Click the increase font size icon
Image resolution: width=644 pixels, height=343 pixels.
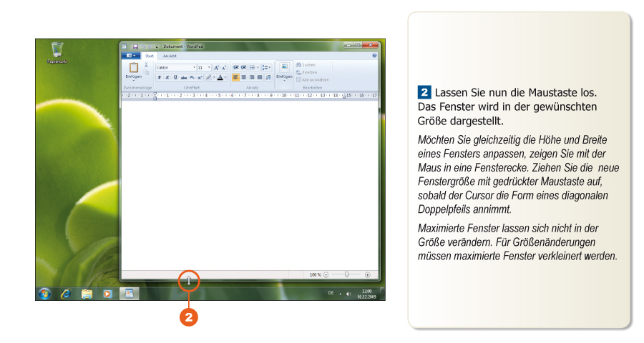(x=215, y=67)
